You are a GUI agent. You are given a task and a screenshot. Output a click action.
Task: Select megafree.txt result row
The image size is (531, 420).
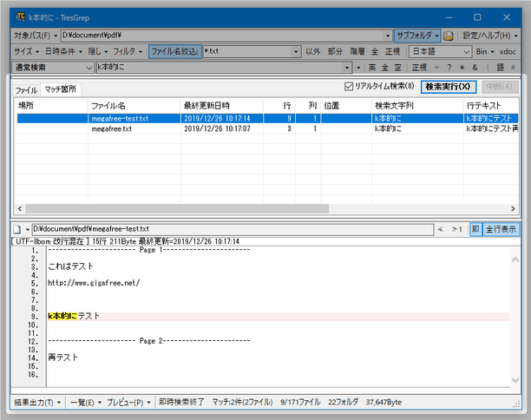[x=267, y=128]
